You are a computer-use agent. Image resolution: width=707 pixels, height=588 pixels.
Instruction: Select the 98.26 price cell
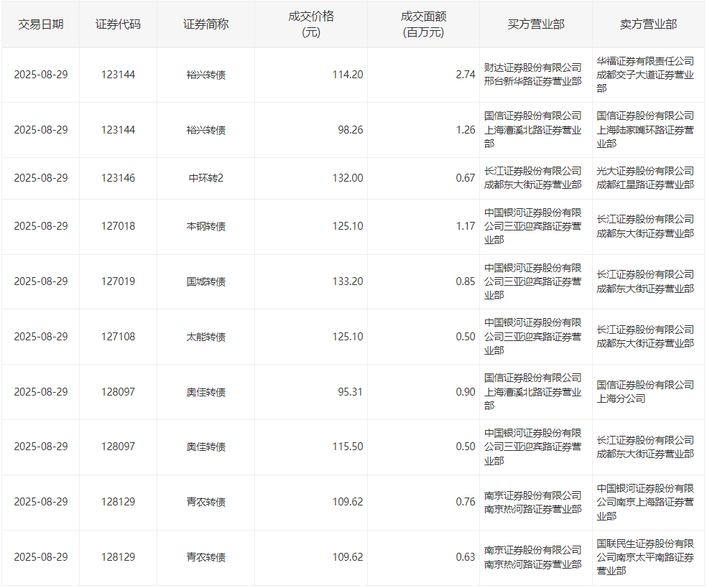point(349,130)
